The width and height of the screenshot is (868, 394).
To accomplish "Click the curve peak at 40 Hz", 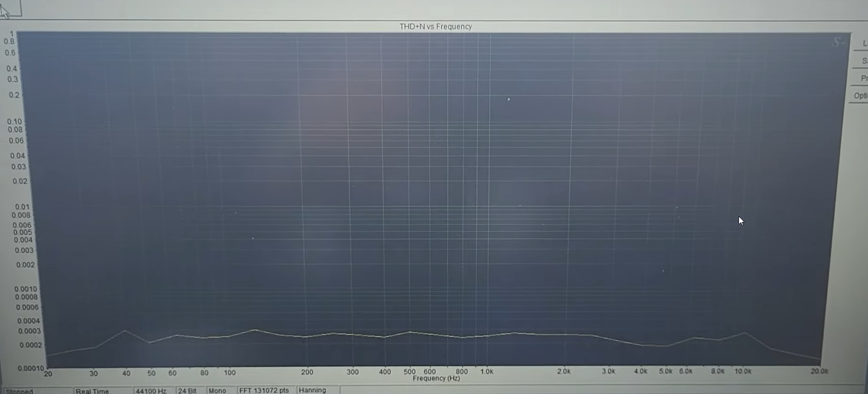I will 125,330.
